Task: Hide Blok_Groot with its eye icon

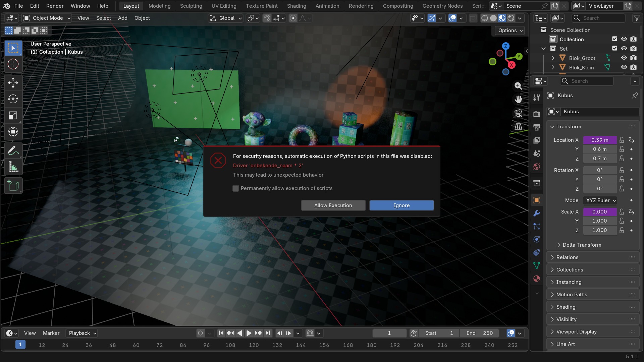Action: 624,58
